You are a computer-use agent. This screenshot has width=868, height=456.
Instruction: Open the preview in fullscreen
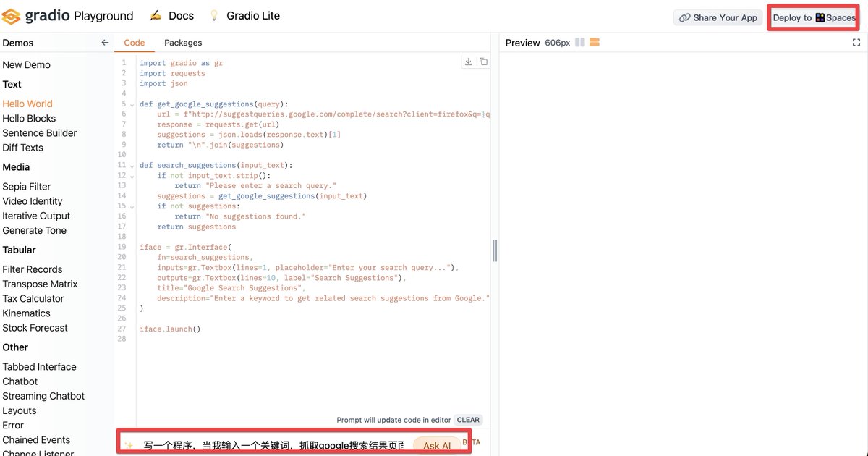pos(856,43)
